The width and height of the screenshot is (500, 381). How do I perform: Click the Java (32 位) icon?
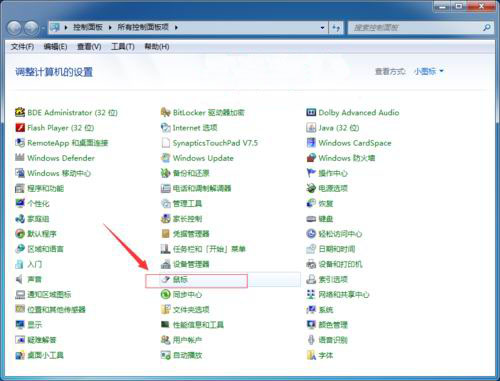(x=311, y=128)
